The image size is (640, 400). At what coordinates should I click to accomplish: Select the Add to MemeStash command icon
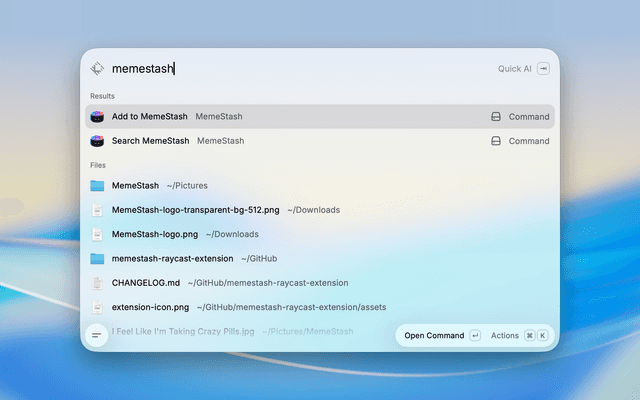(x=97, y=117)
